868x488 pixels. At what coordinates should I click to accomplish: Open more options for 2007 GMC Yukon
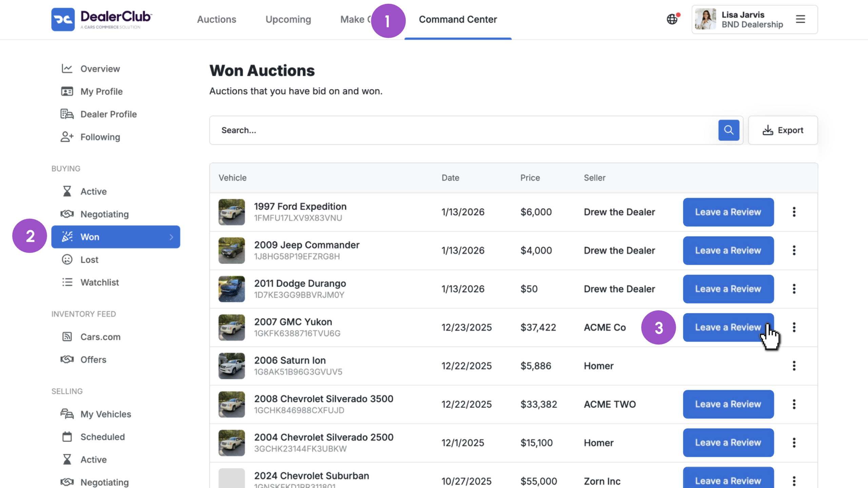click(794, 327)
